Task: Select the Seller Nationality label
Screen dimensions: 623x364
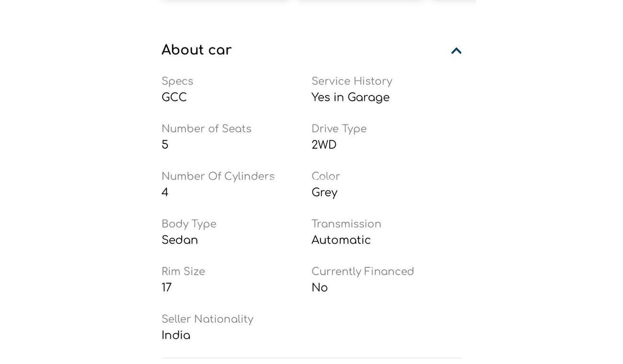Action: (x=207, y=319)
